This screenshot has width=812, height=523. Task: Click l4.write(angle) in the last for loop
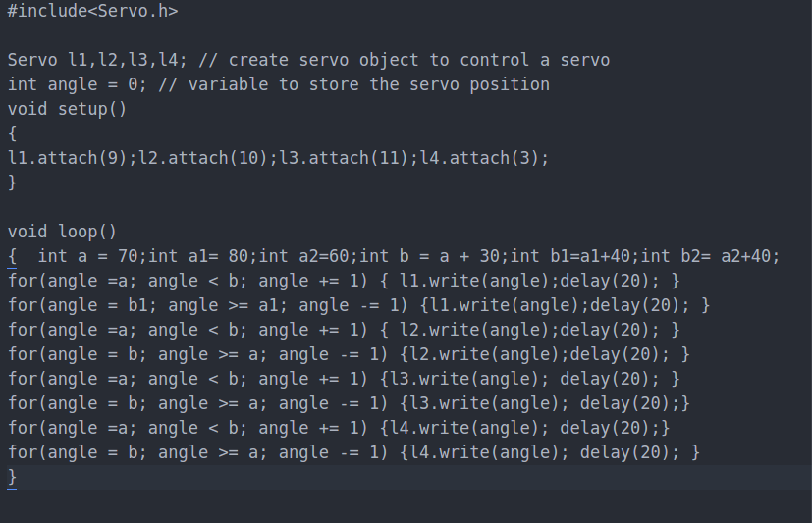tap(484, 452)
